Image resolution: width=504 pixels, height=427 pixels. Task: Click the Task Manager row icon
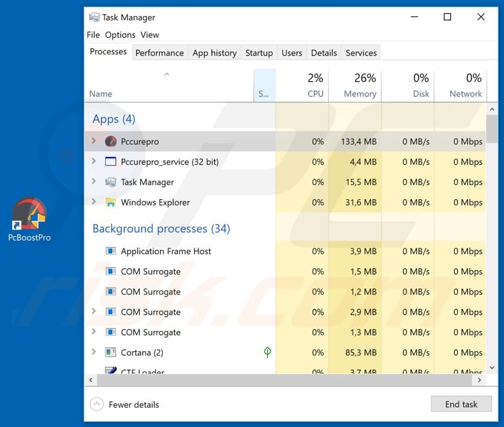111,182
